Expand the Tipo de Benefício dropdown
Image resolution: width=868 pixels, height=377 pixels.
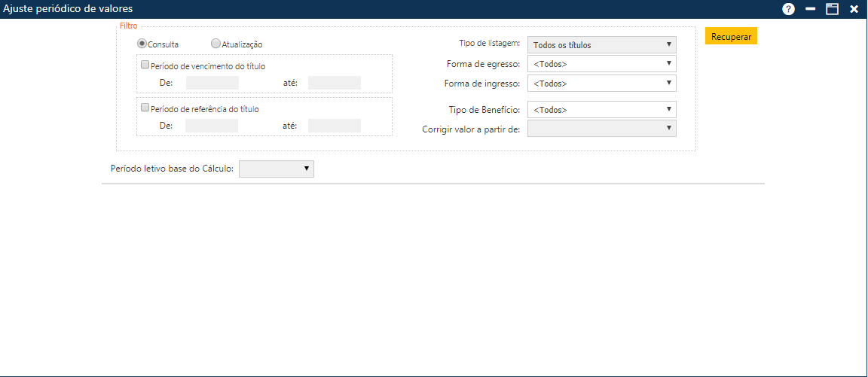[601, 110]
